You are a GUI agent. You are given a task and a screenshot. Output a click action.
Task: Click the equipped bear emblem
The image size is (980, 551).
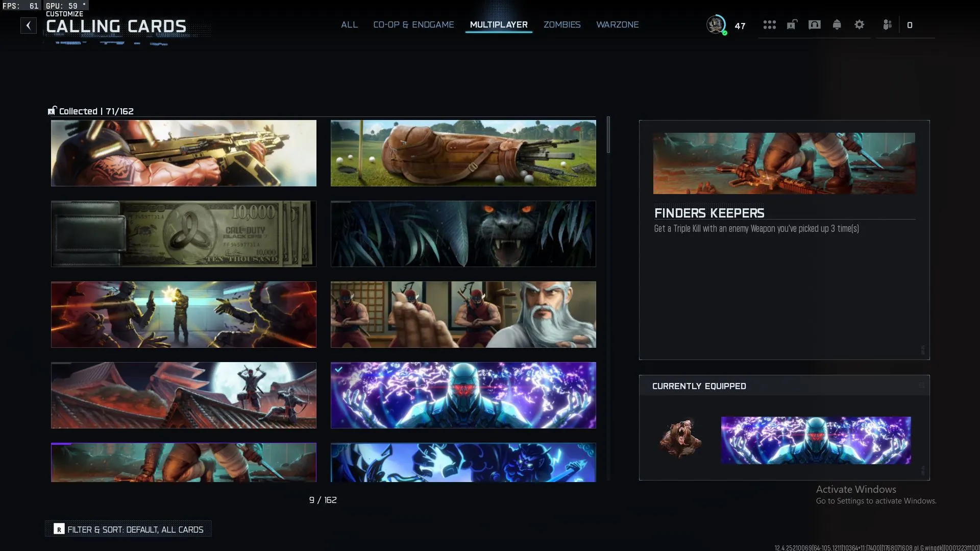point(680,439)
